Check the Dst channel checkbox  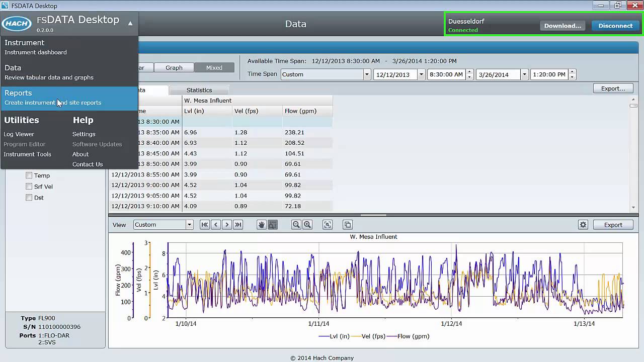coord(29,198)
